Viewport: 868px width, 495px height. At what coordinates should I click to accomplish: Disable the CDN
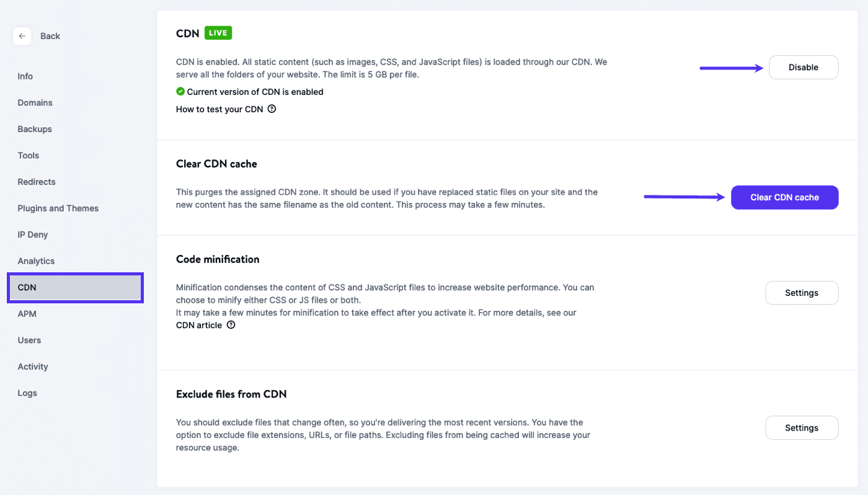803,67
